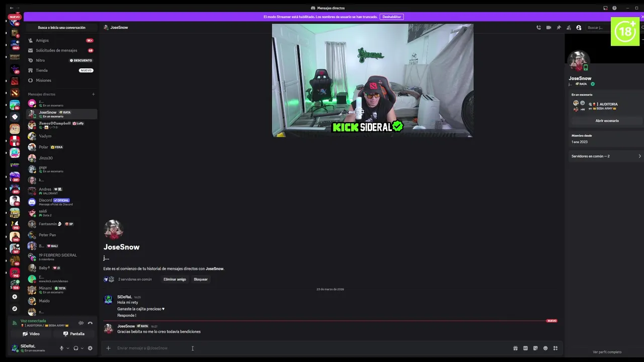Viewport: 644px width, 362px height.
Task: Click the Enviar mensaje a @JoseSnow field
Action: [x=312, y=348]
